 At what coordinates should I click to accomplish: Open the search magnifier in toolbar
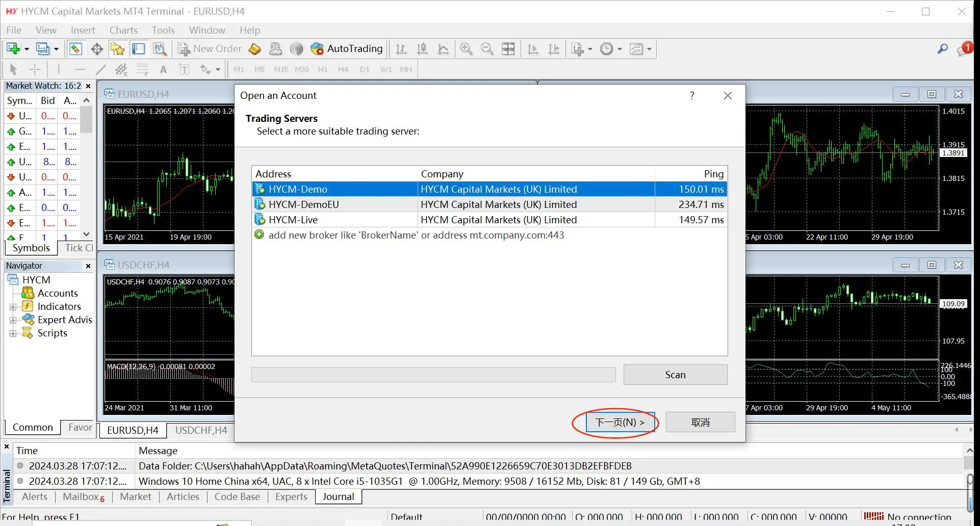coord(942,49)
